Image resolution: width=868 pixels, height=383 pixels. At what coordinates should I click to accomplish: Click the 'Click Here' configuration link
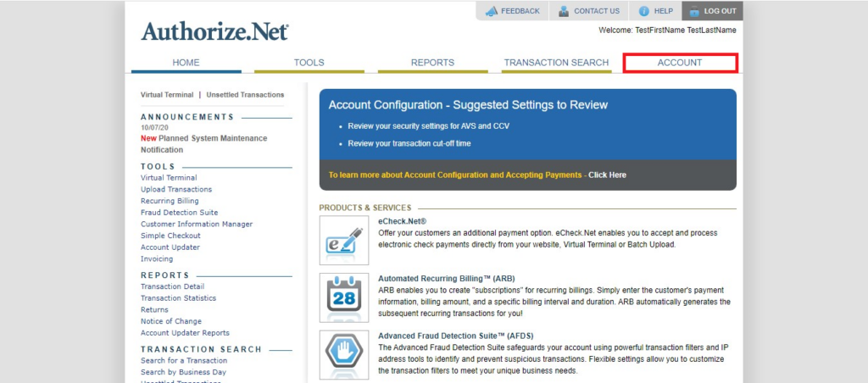[607, 175]
